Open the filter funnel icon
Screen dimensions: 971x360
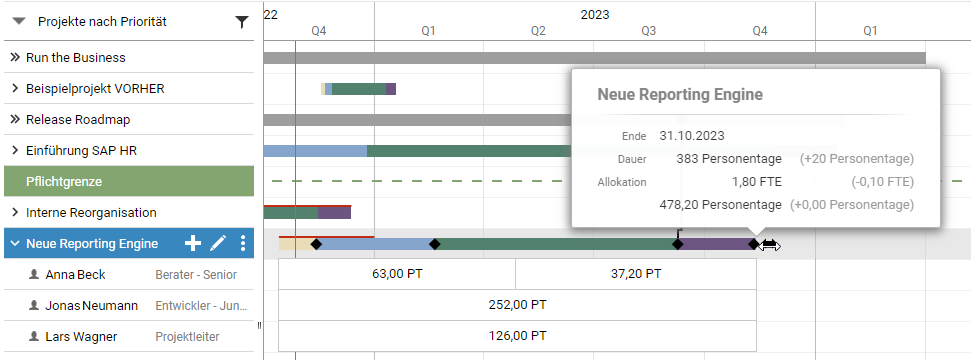[242, 22]
